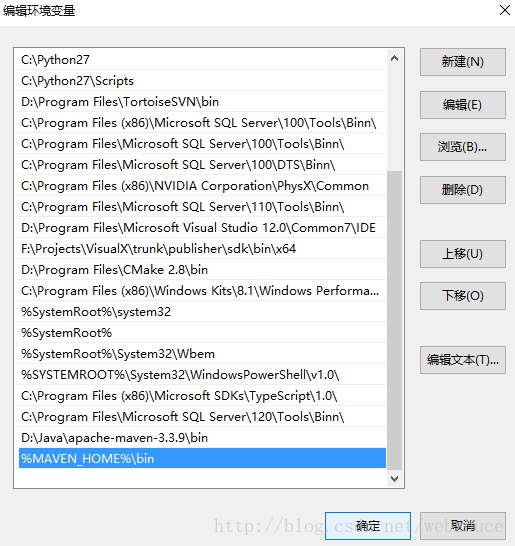Image resolution: width=515 pixels, height=546 pixels.
Task: Select the C:\Python27\Scripts entry
Action: click(x=201, y=81)
